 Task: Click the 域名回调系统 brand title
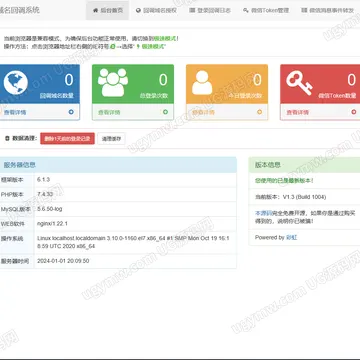coord(19,10)
